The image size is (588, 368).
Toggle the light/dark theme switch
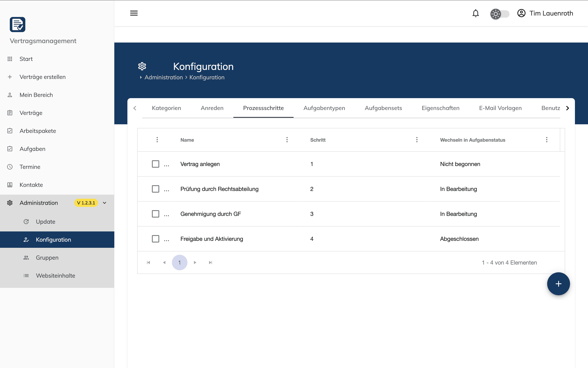[x=500, y=14]
